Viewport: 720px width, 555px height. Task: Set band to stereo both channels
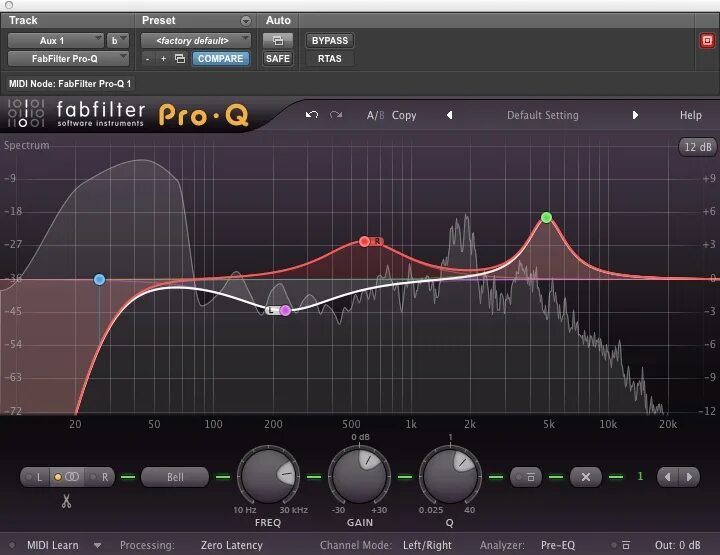67,477
